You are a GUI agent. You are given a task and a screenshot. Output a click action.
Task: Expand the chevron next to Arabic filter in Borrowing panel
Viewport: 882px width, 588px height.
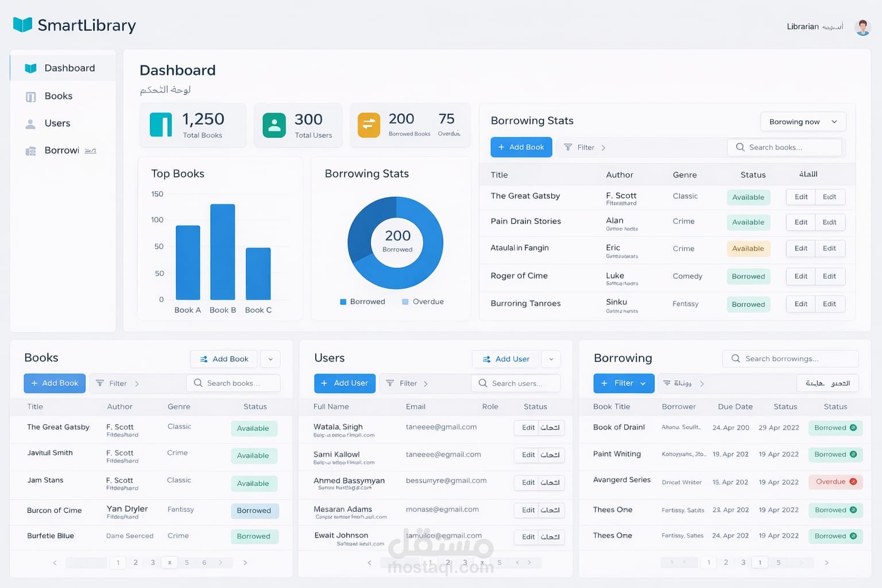[702, 384]
